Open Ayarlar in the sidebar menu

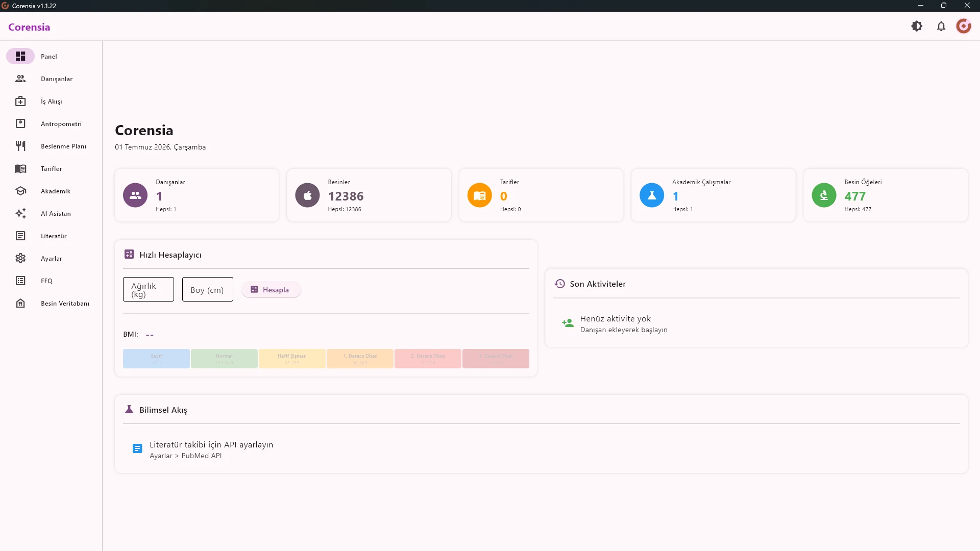52,258
